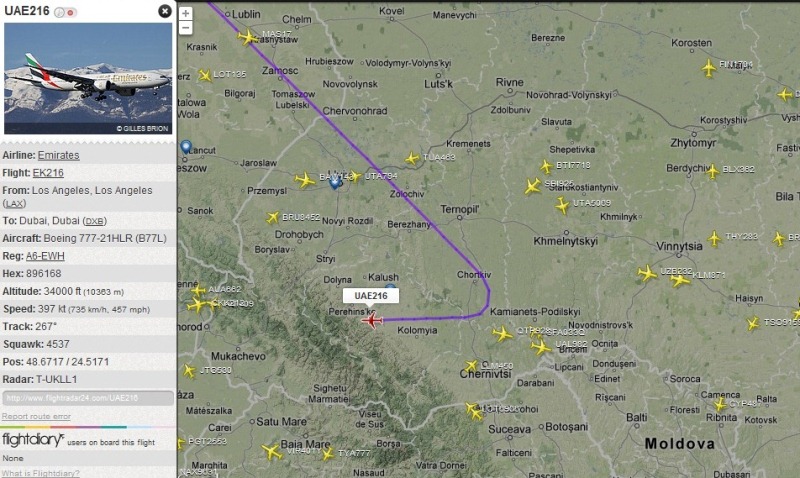800x478 pixels.
Task: Select the LOT135 plane icon
Action: pyautogui.click(x=205, y=76)
